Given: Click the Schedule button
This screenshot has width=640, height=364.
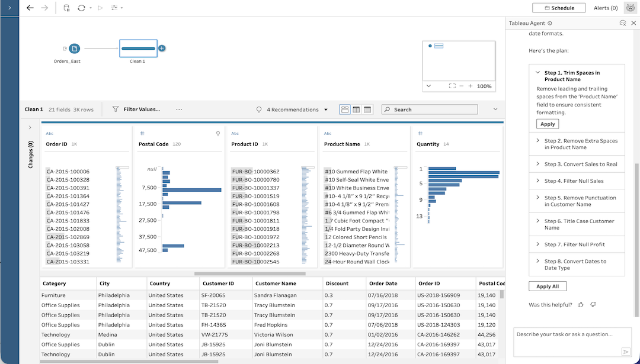Looking at the screenshot, I should [x=558, y=8].
